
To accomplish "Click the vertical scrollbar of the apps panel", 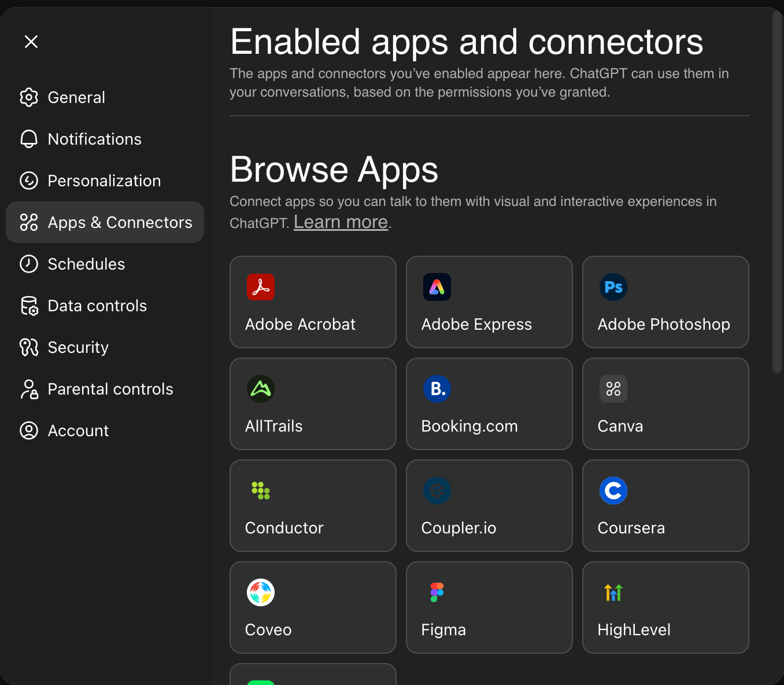I will tap(777, 191).
